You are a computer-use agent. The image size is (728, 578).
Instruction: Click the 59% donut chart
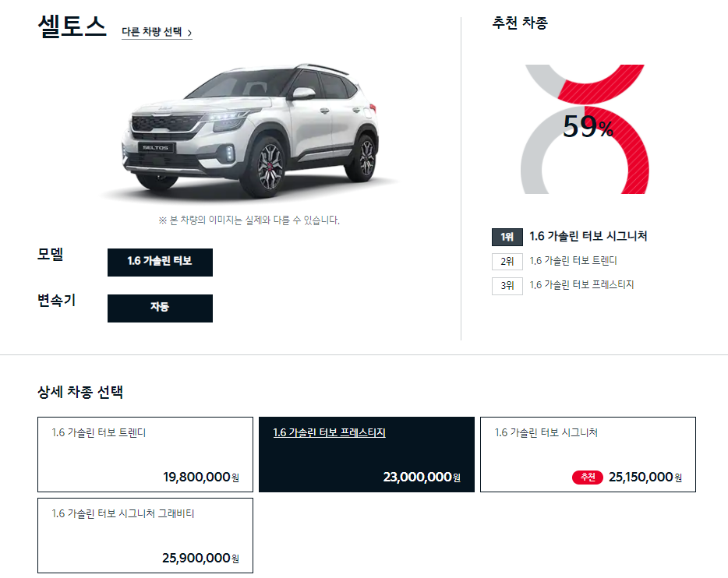585,129
